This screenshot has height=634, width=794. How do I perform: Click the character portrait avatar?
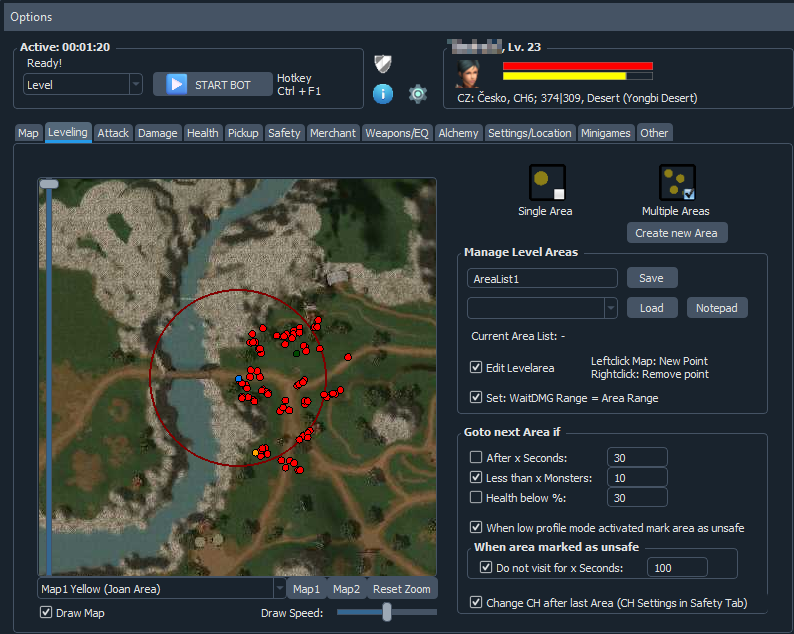(x=467, y=74)
